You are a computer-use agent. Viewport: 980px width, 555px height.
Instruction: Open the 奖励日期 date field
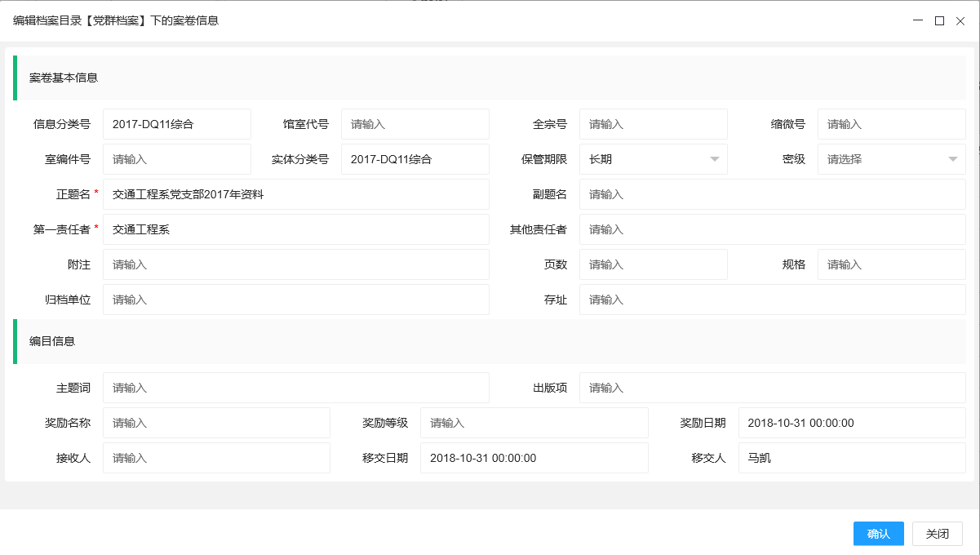(851, 423)
